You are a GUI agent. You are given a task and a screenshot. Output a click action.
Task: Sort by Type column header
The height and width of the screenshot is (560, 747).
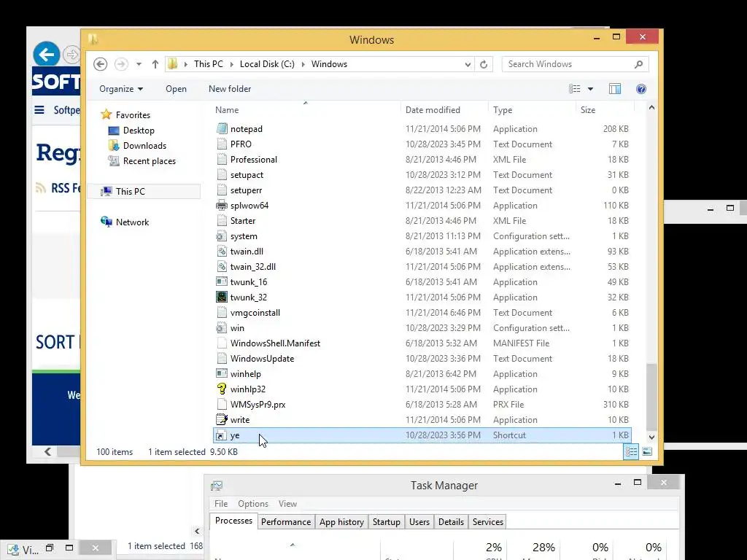(532, 109)
